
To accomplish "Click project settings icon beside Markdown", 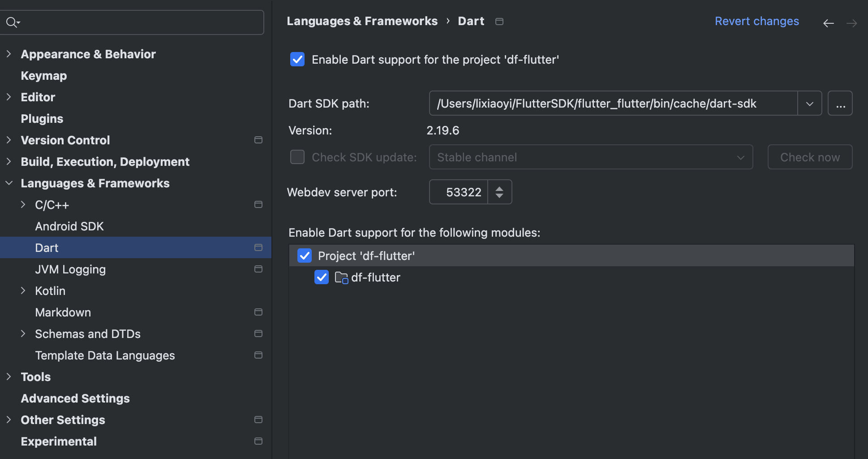I will [258, 312].
